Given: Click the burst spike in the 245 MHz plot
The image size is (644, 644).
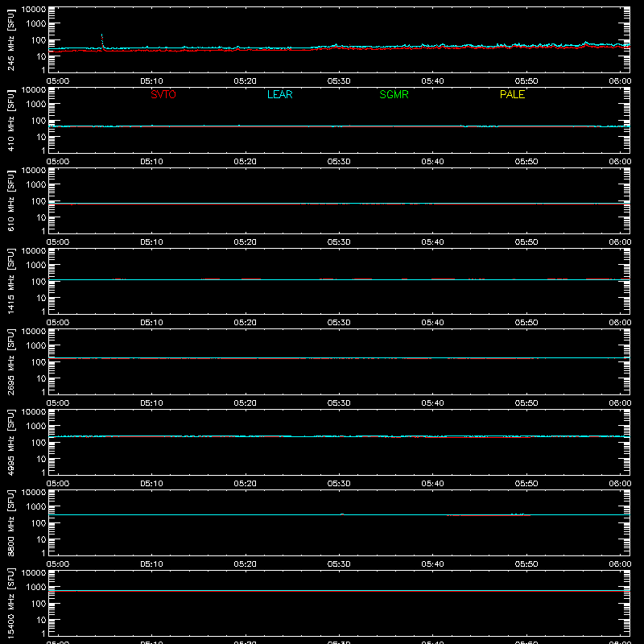Looking at the screenshot, I should pos(102,41).
